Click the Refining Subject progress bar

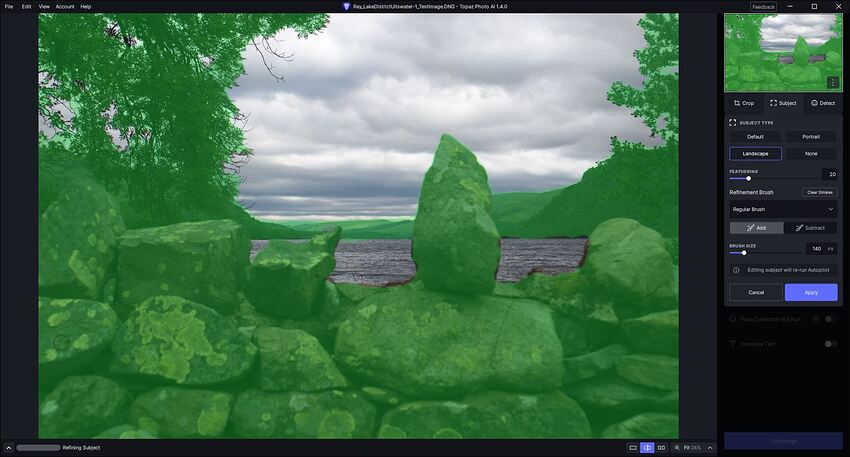coord(38,448)
